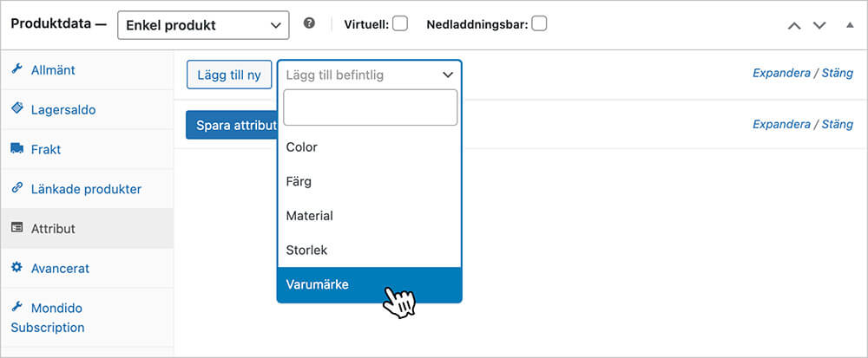Click the question mark help icon
The image size is (868, 358).
pos(309,24)
